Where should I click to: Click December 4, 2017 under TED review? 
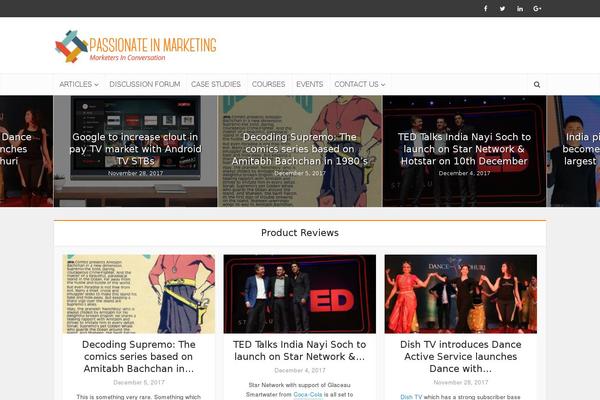[300, 370]
